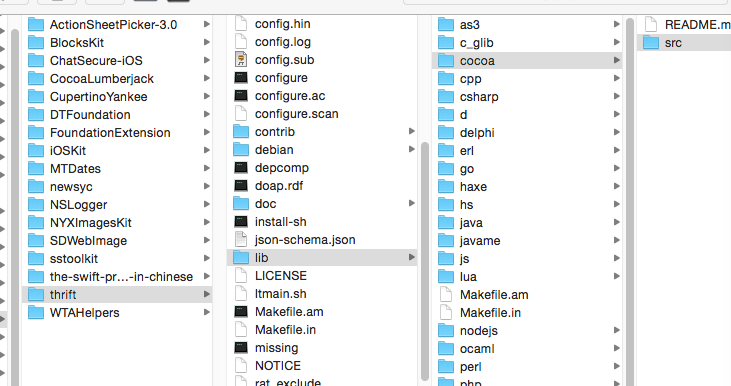731x386 pixels.
Task: Expand the perl folder arrow
Action: tap(616, 366)
